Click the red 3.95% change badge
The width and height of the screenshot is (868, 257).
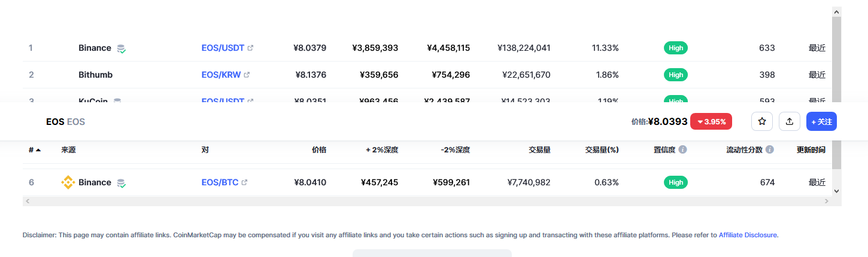click(711, 121)
